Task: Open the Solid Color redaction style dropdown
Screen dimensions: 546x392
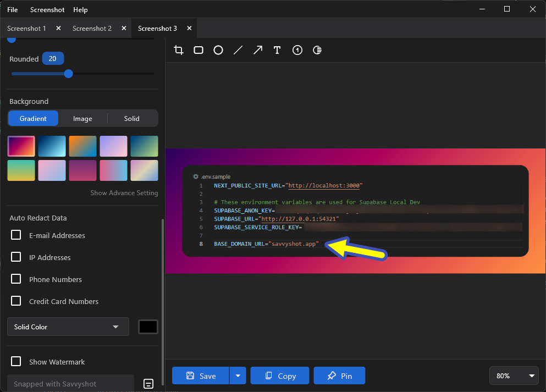Action: click(68, 327)
